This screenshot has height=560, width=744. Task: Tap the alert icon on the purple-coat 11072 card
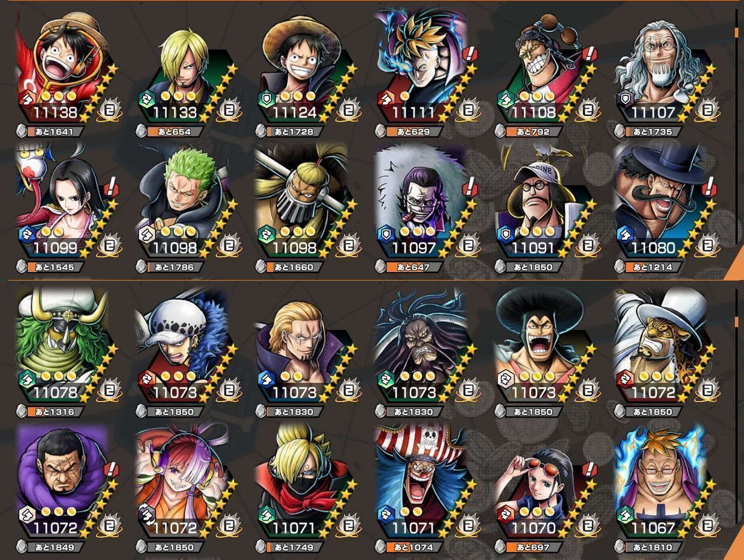click(x=112, y=470)
